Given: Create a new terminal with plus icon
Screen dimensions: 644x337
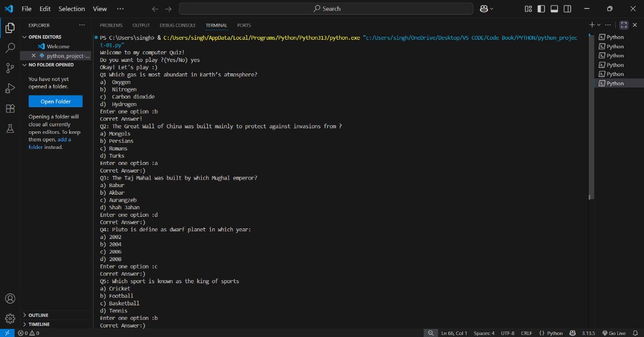Looking at the screenshot, I should tap(592, 25).
